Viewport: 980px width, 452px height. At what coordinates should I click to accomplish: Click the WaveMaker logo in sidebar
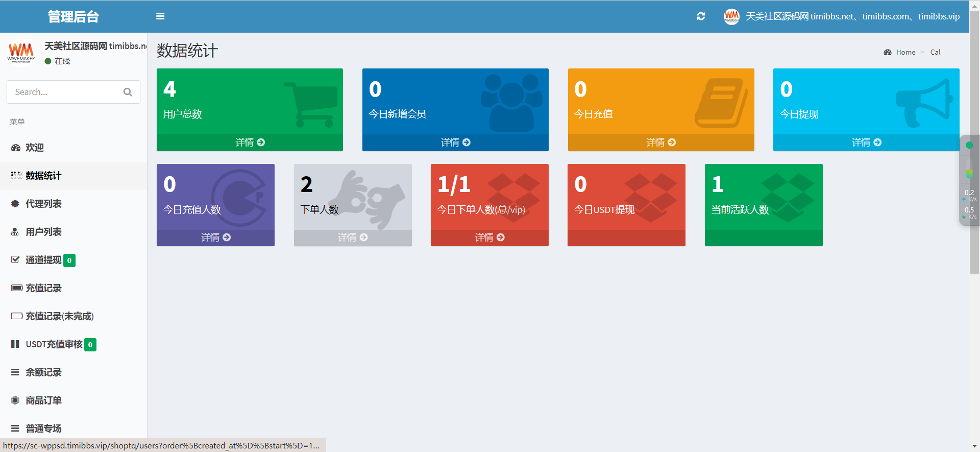click(21, 52)
